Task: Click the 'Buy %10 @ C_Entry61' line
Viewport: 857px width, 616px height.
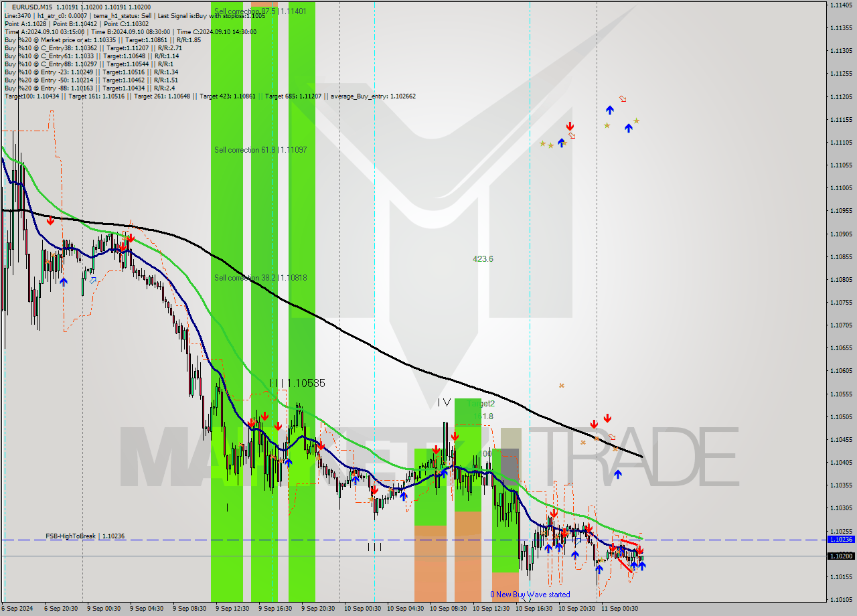Action: 92,56
